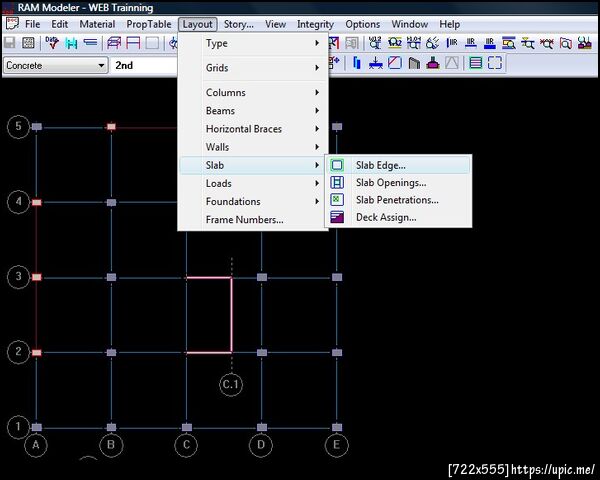Choose Slab Edge... in submenu
This screenshot has height=480, width=600.
pyautogui.click(x=398, y=165)
